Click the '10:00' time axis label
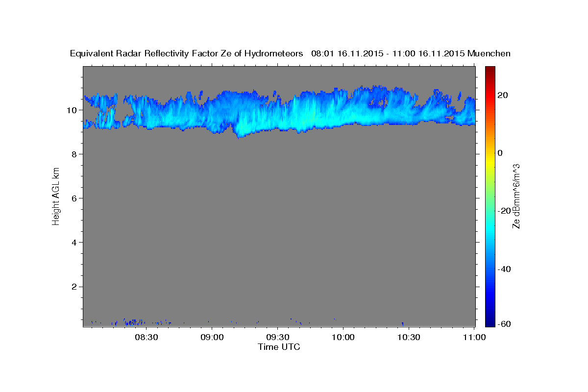Viewport: 588px width, 392px height. pyautogui.click(x=343, y=337)
